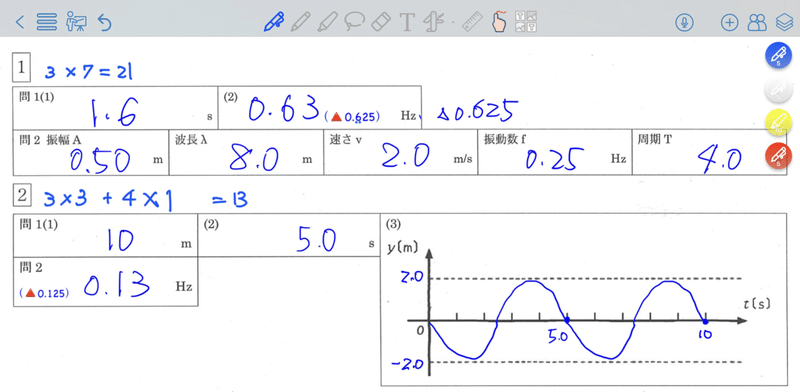Select the text T tool
This screenshot has width=800, height=392.
tap(407, 22)
